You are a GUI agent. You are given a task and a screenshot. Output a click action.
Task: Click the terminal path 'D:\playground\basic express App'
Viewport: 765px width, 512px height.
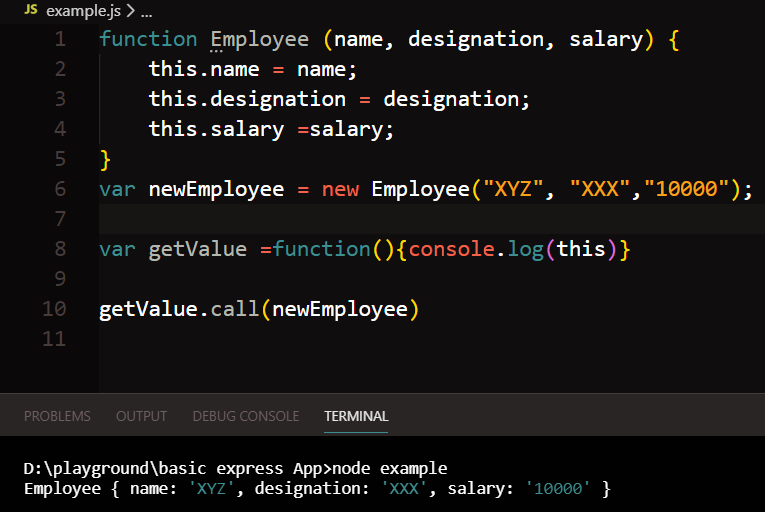tap(172, 469)
